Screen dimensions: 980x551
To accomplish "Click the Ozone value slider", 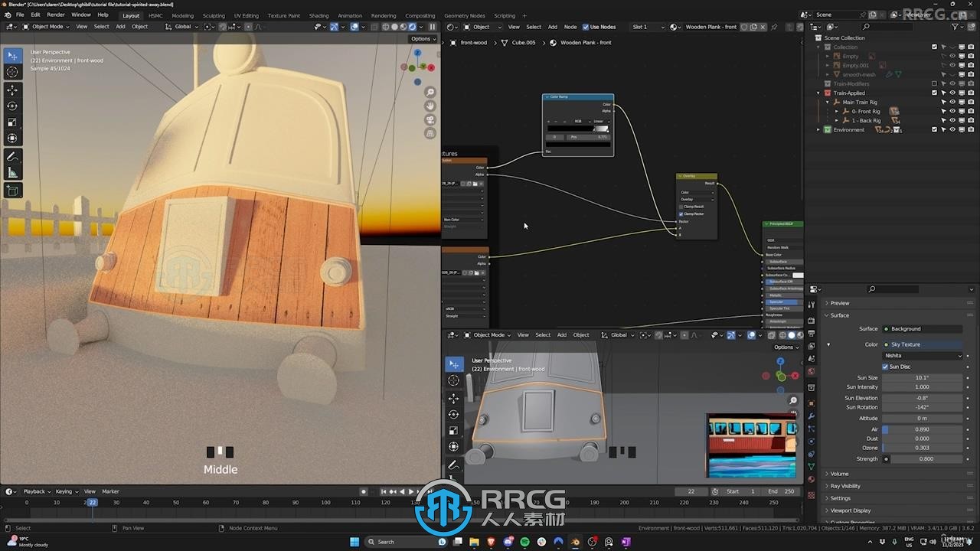I will [923, 448].
